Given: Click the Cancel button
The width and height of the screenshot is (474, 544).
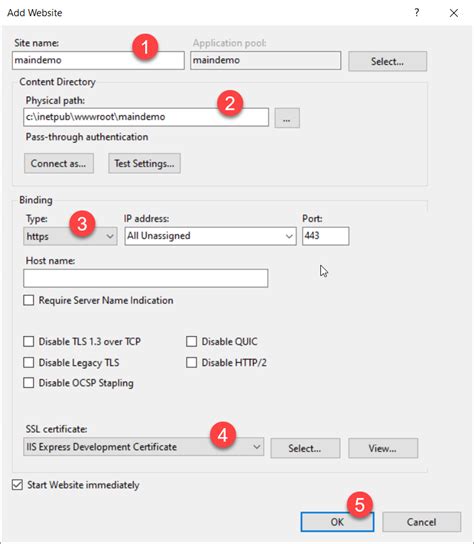Looking at the screenshot, I should pos(422,522).
